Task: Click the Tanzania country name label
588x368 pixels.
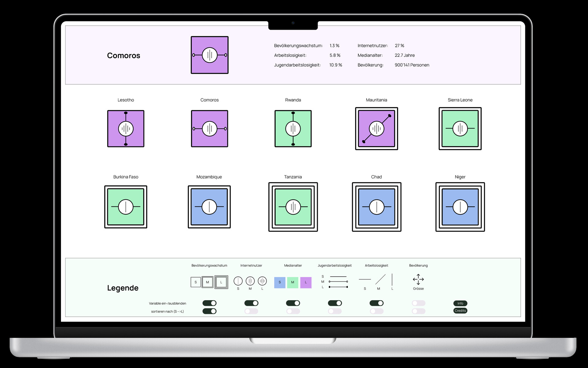Action: 293,177
